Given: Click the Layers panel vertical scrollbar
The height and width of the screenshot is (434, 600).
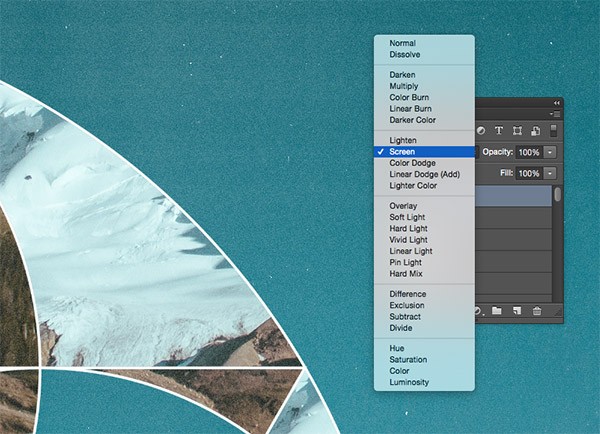Looking at the screenshot, I should pyautogui.click(x=557, y=195).
